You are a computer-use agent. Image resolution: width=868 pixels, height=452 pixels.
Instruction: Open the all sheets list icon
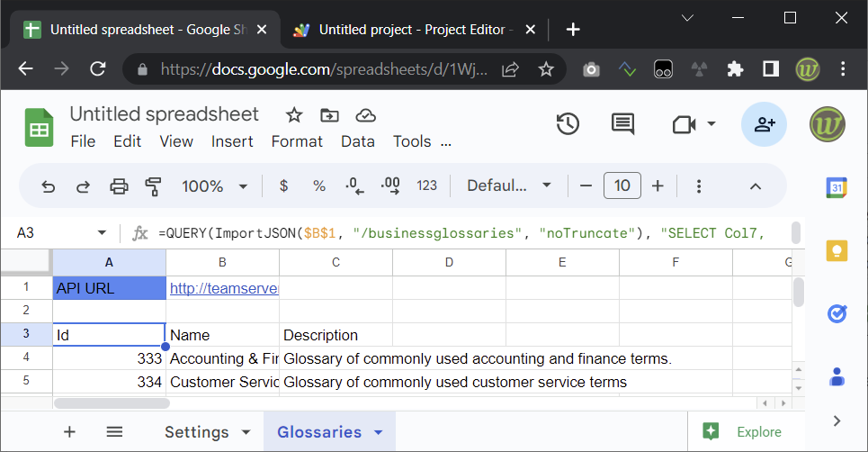tap(114, 431)
